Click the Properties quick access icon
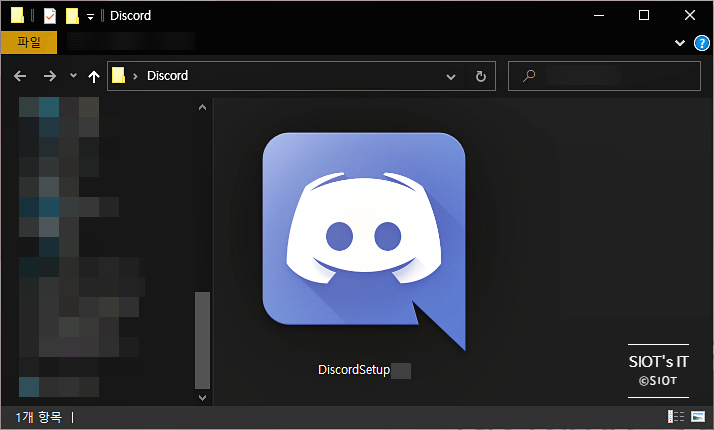The width and height of the screenshot is (714, 430). point(50,16)
